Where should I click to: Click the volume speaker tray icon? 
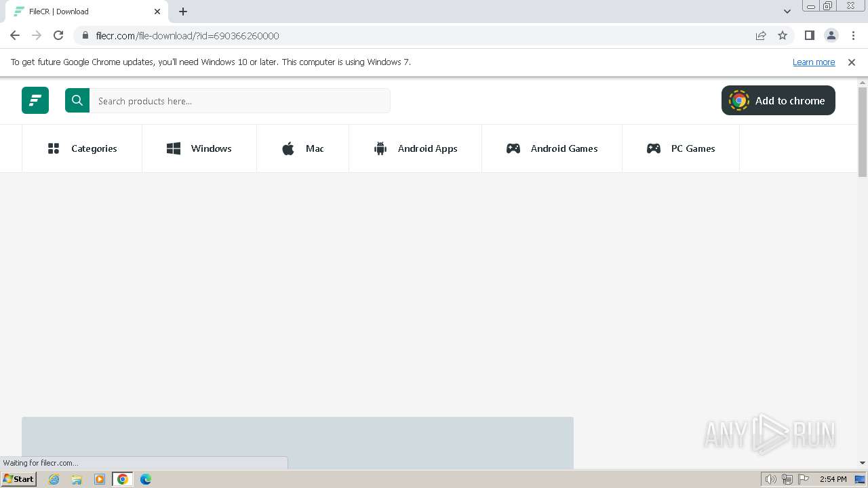coord(771,479)
